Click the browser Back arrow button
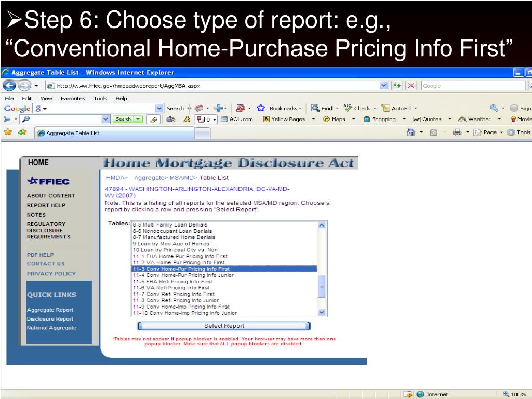Viewport: 532px width, 399px height. [9, 86]
